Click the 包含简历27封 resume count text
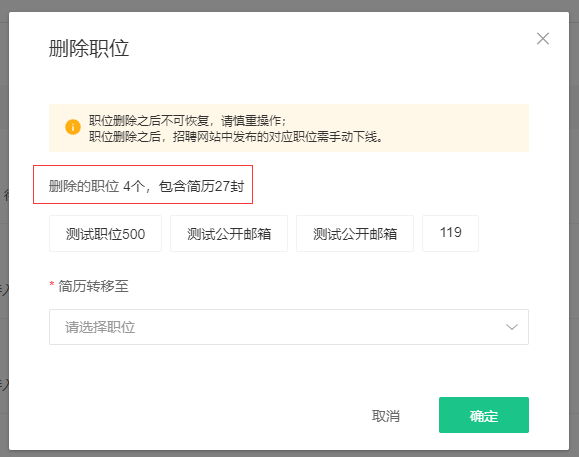This screenshot has height=457, width=579. pyautogui.click(x=202, y=186)
